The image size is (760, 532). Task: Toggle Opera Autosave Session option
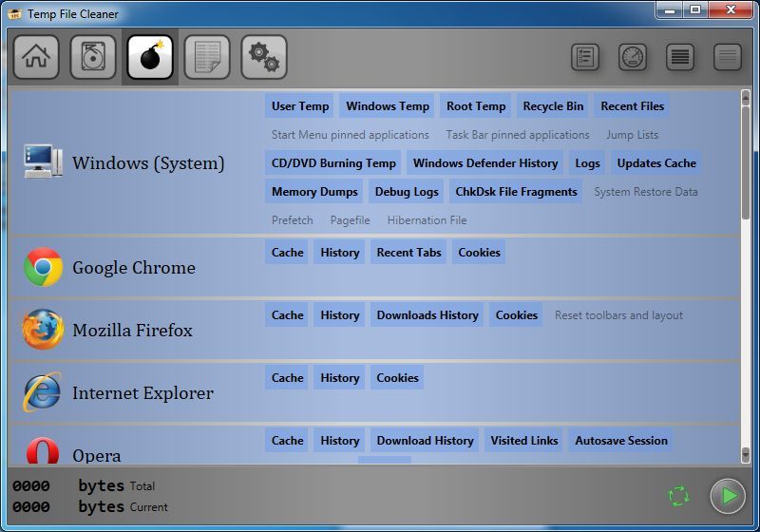coord(621,441)
